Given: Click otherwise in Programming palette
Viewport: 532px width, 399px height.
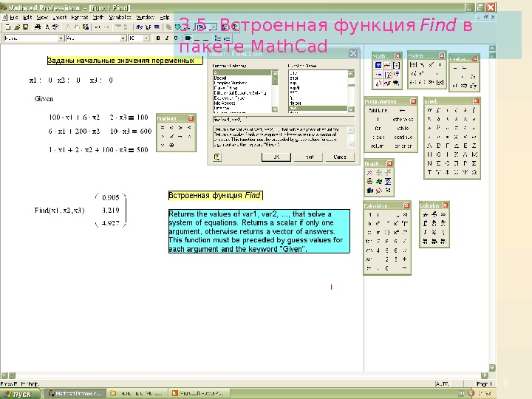Looking at the screenshot, I should (403, 120).
